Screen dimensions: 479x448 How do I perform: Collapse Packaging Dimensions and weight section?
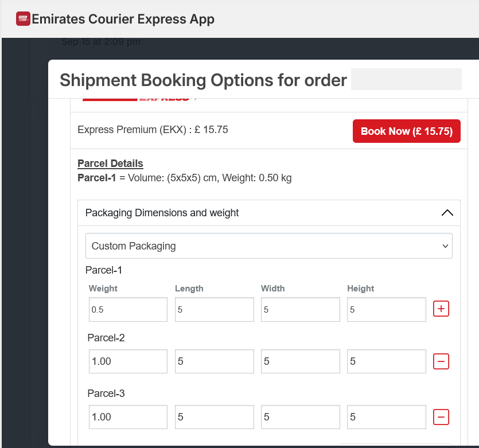pyautogui.click(x=447, y=213)
